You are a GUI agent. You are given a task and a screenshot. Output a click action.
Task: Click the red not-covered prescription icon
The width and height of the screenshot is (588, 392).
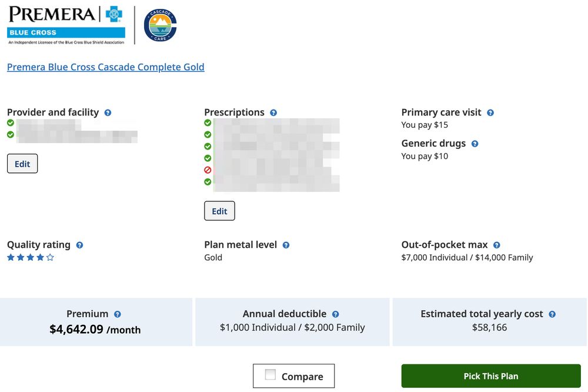click(207, 170)
